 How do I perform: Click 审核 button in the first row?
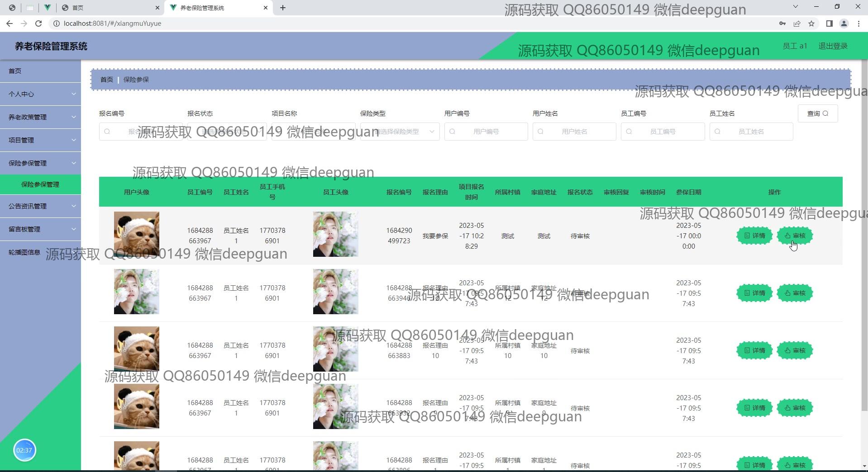795,236
